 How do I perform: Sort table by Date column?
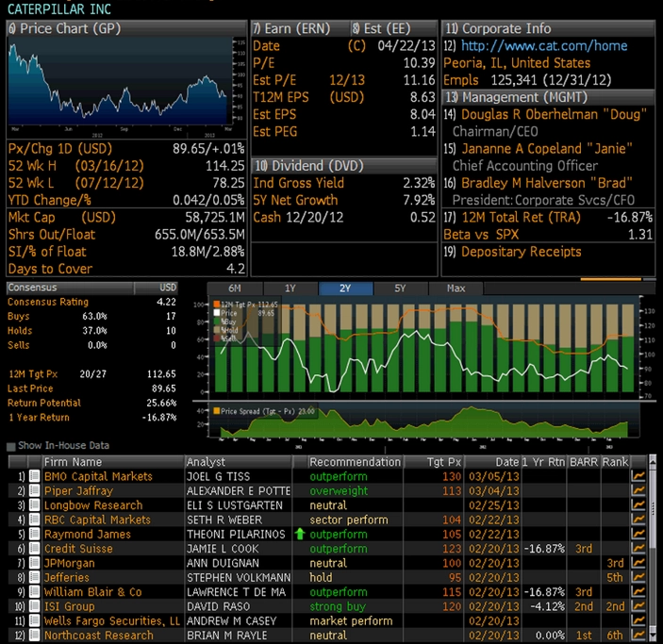(x=492, y=462)
